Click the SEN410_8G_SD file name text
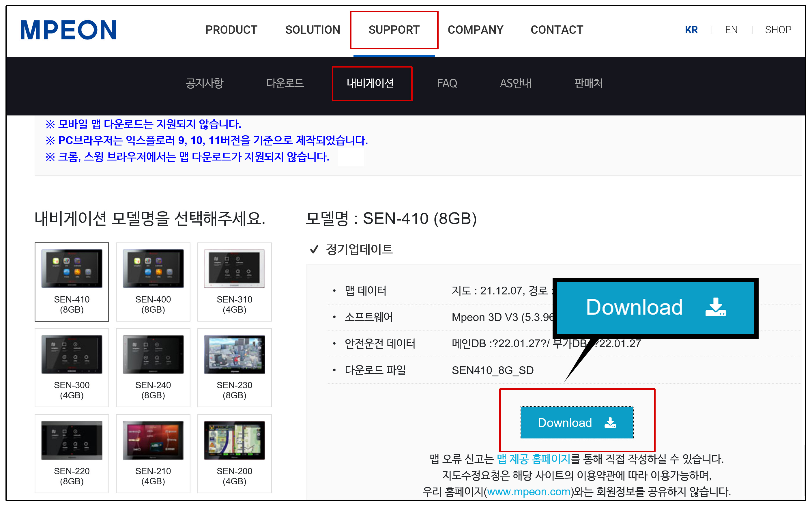The width and height of the screenshot is (812, 506). point(493,370)
